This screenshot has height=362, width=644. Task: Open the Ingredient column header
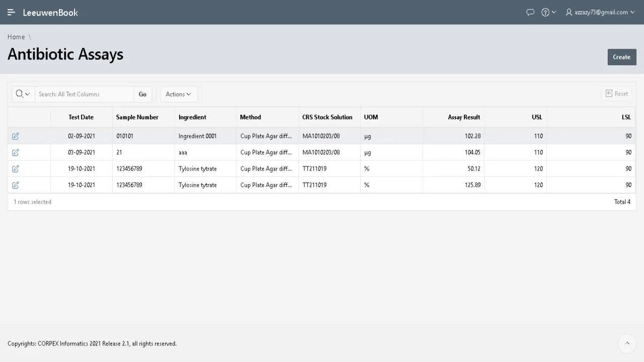[192, 117]
